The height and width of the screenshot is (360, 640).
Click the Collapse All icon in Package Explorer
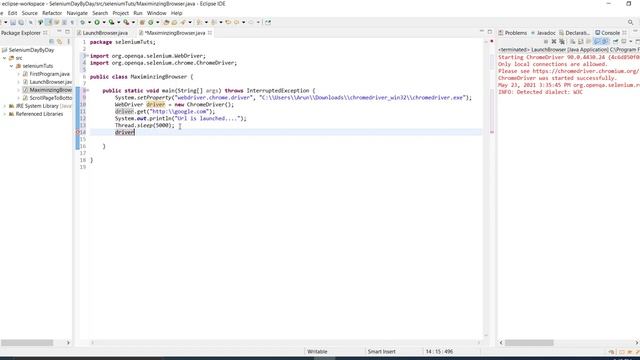(x=51, y=42)
